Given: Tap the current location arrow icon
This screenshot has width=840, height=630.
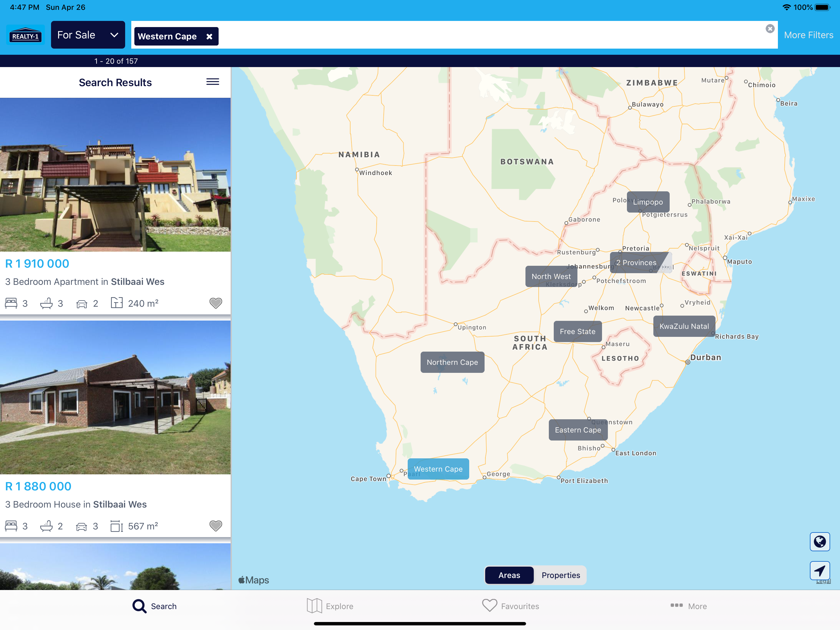Looking at the screenshot, I should click(x=819, y=571).
